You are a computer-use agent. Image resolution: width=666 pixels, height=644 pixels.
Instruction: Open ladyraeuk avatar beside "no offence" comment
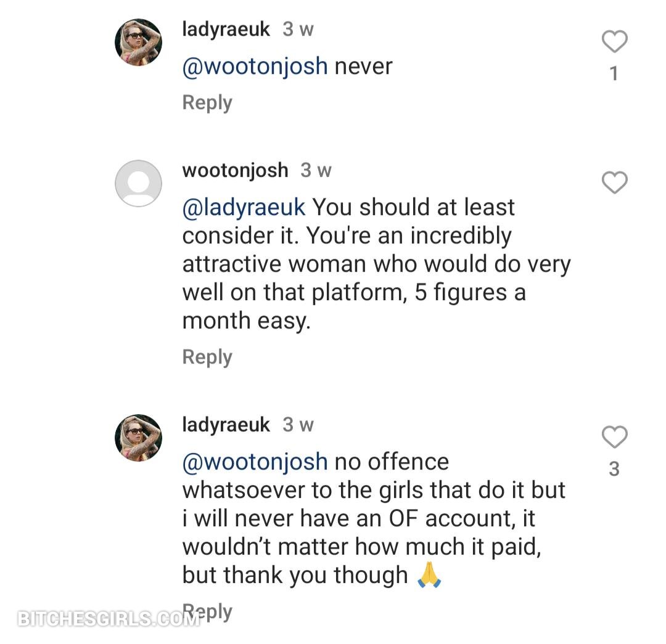pyautogui.click(x=138, y=438)
